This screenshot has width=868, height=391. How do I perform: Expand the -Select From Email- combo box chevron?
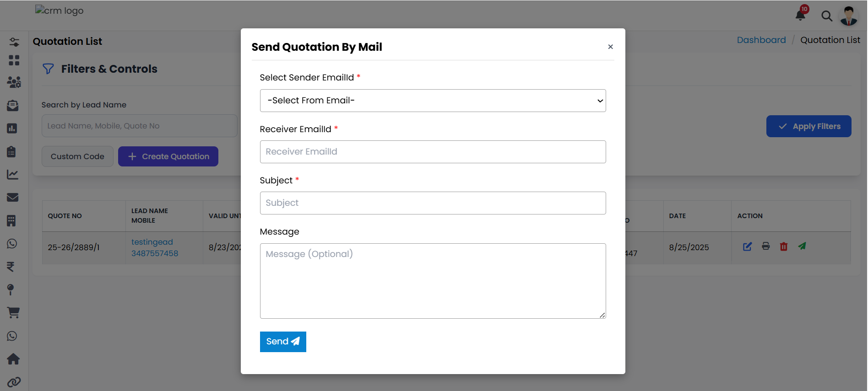point(599,101)
